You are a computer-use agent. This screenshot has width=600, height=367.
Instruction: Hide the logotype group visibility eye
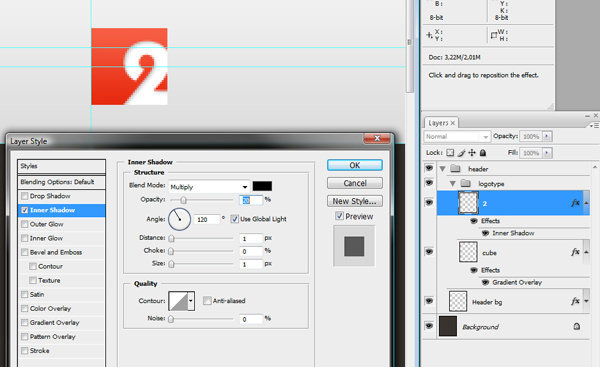pos(429,183)
